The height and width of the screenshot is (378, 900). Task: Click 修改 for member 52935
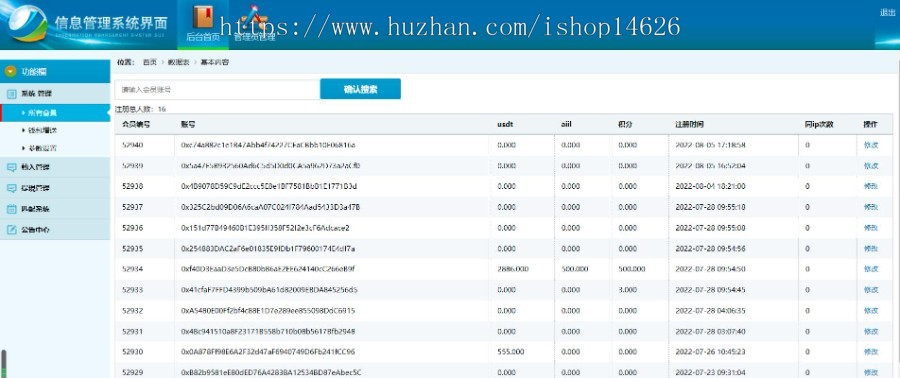[871, 248]
